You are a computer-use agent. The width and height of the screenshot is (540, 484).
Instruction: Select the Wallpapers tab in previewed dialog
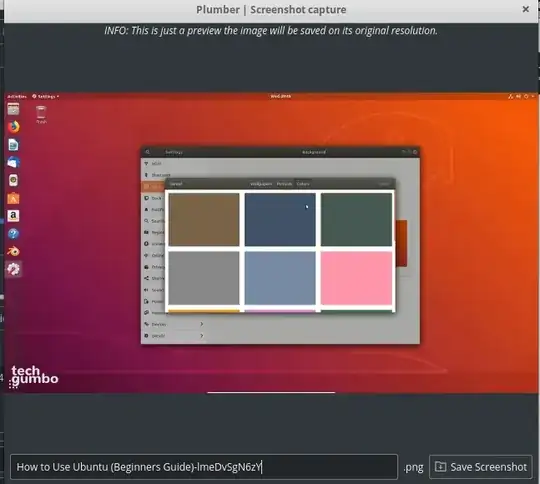click(261, 184)
